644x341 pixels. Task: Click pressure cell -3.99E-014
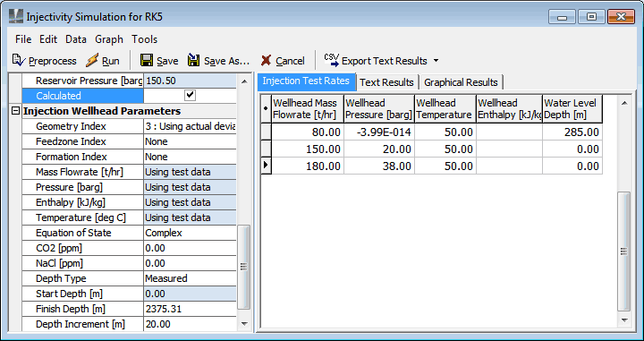tap(378, 132)
